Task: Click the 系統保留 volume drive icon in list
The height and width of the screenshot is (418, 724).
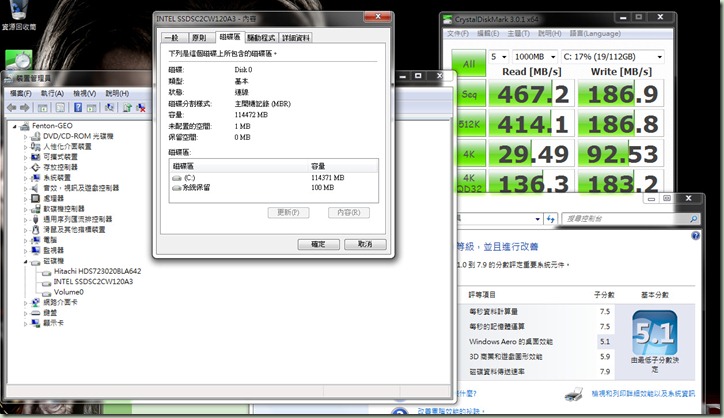Action: pos(177,188)
